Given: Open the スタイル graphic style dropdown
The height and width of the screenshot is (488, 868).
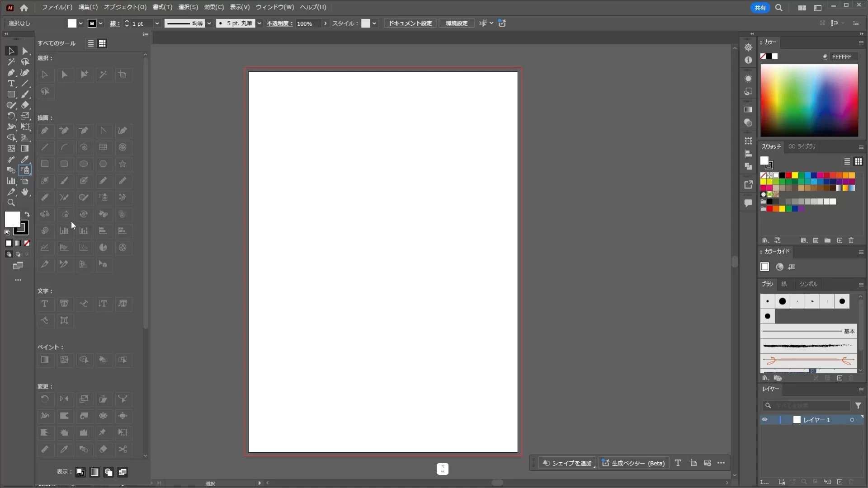Looking at the screenshot, I should click(x=374, y=23).
